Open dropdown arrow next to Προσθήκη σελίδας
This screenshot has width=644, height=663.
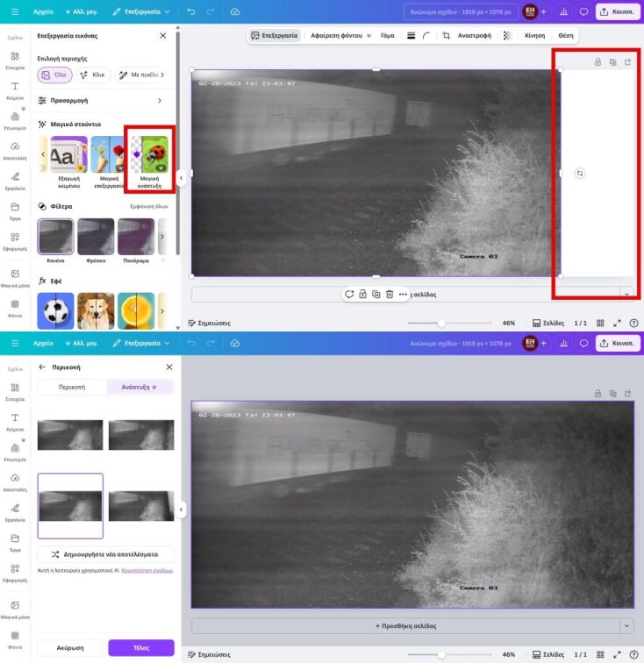(x=626, y=626)
